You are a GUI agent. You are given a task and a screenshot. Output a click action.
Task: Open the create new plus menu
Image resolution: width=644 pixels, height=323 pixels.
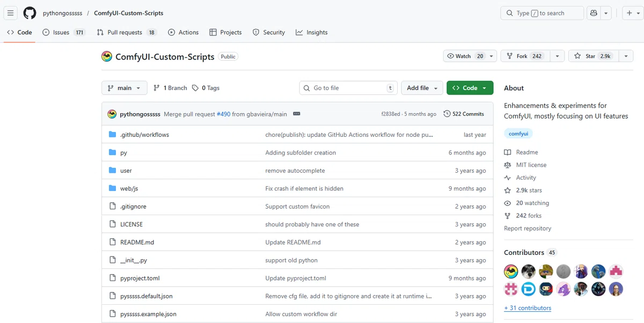[633, 13]
